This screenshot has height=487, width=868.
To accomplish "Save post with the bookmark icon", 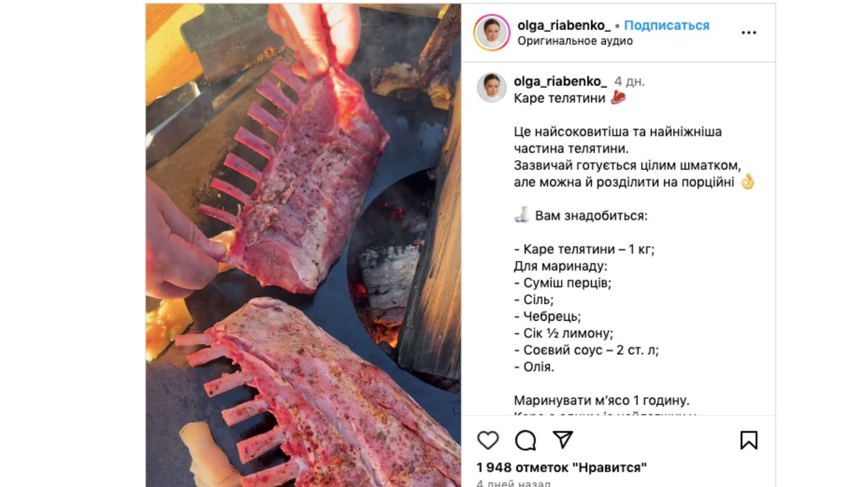I will [749, 440].
